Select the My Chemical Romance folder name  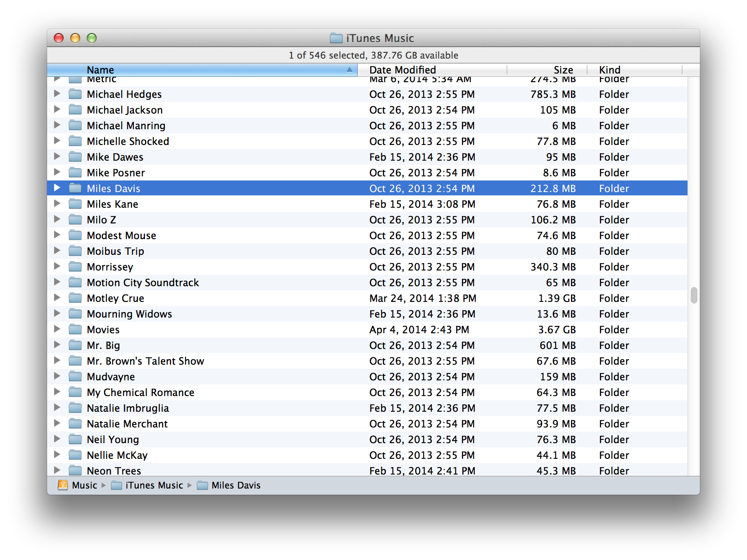click(x=140, y=392)
